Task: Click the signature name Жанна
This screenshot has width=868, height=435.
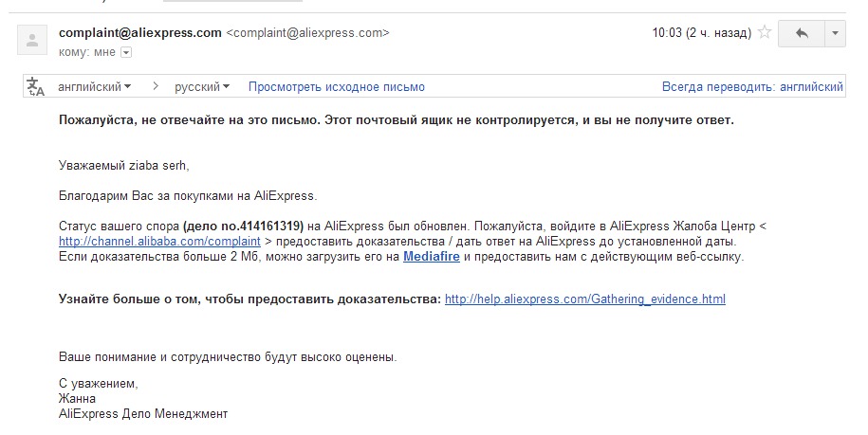Action: (x=77, y=399)
